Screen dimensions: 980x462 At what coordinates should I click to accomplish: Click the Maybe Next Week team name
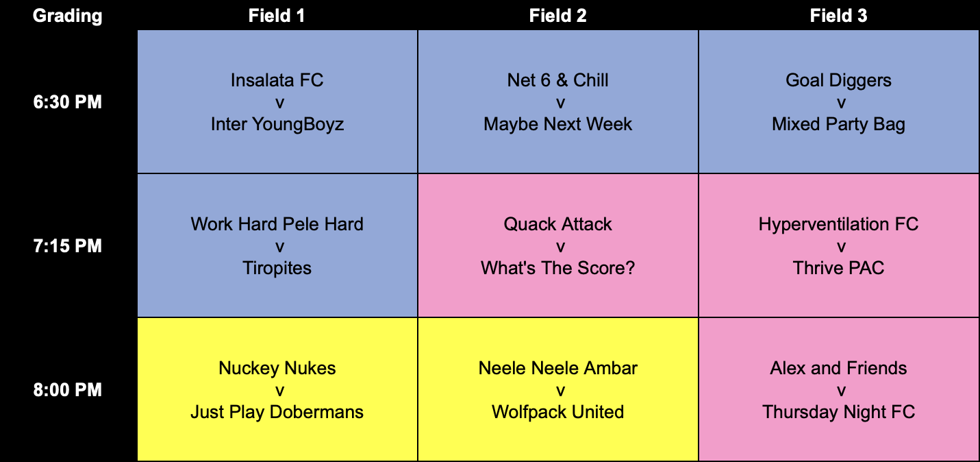click(558, 124)
